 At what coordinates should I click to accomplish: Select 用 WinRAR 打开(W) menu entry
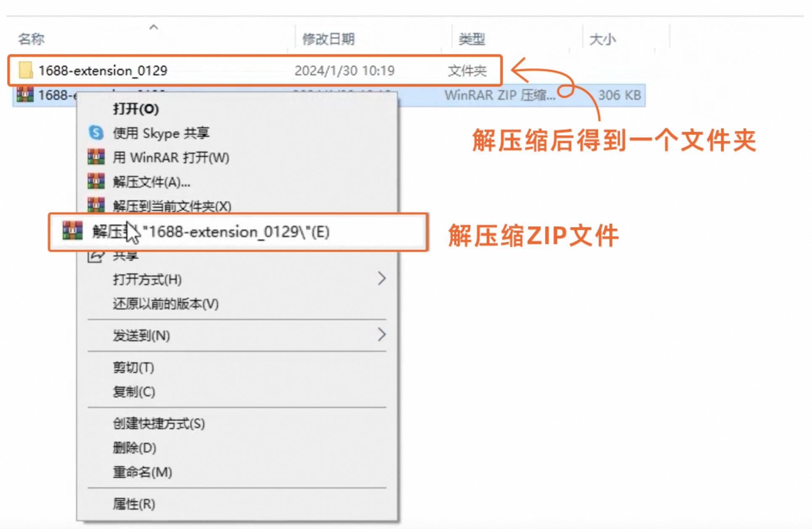(238, 157)
